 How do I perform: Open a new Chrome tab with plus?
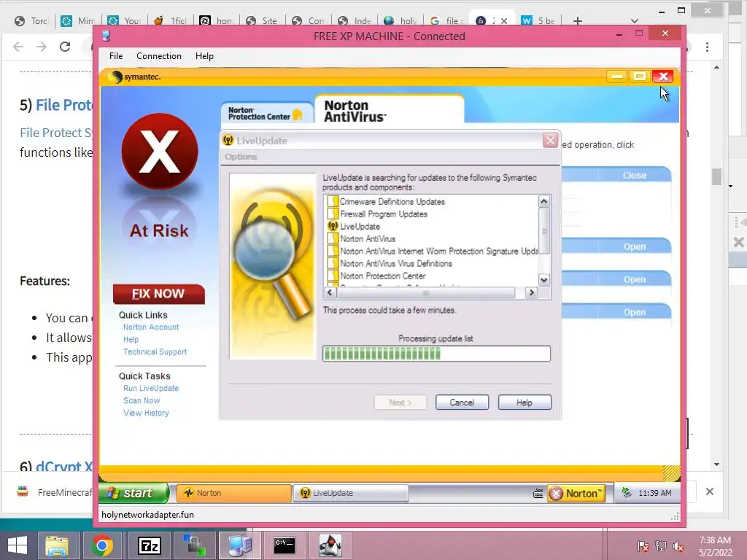(578, 20)
